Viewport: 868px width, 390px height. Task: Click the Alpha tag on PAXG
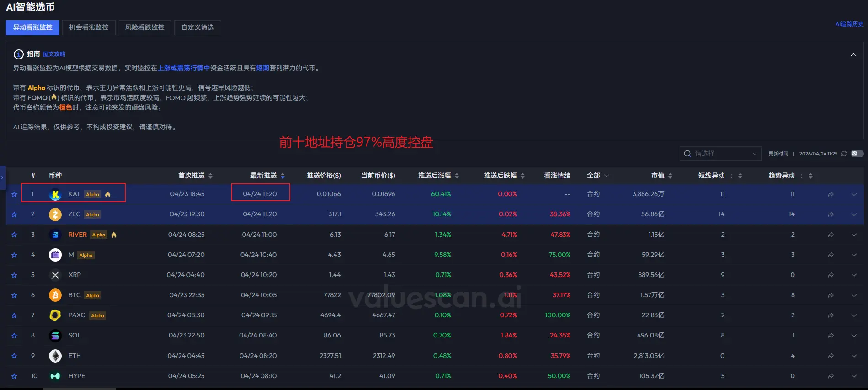pos(98,315)
